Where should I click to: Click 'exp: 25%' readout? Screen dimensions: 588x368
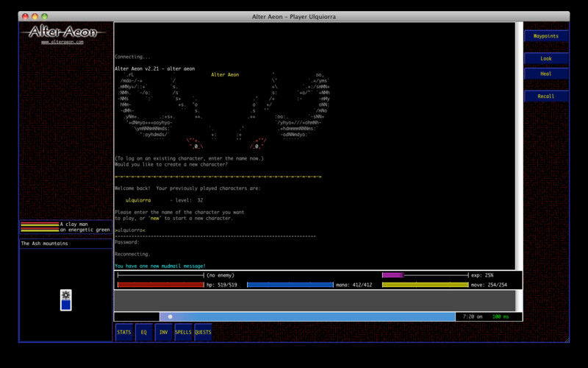point(482,275)
